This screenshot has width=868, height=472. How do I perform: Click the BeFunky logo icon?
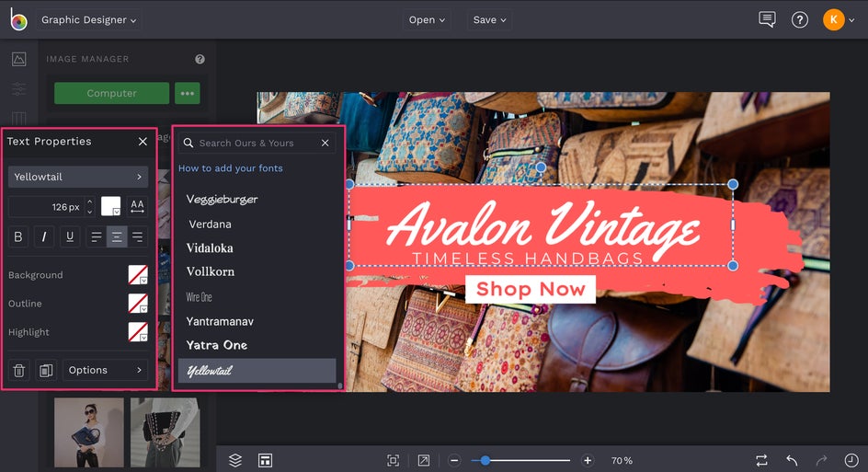(18, 19)
